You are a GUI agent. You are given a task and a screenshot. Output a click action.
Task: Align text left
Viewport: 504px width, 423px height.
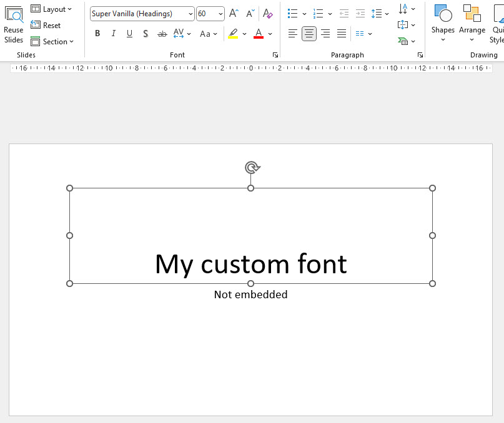coord(292,34)
